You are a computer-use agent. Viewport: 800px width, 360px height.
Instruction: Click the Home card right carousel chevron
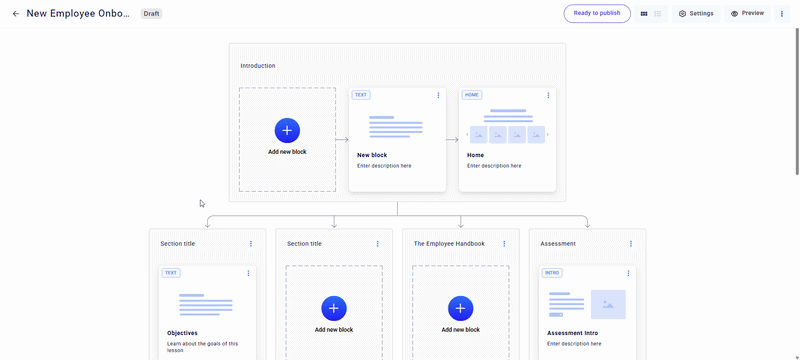(548, 135)
